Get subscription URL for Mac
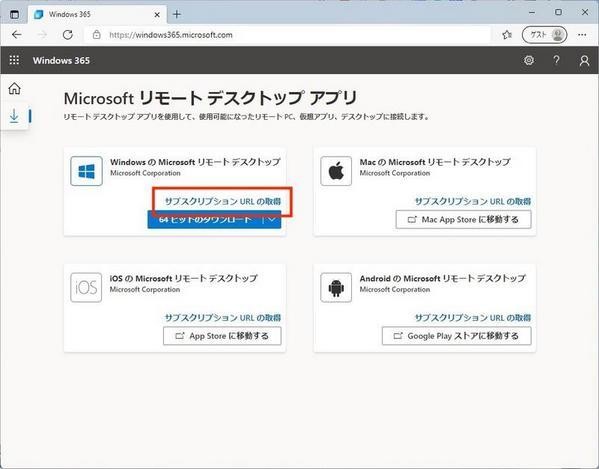The image size is (599, 469). coord(473,201)
